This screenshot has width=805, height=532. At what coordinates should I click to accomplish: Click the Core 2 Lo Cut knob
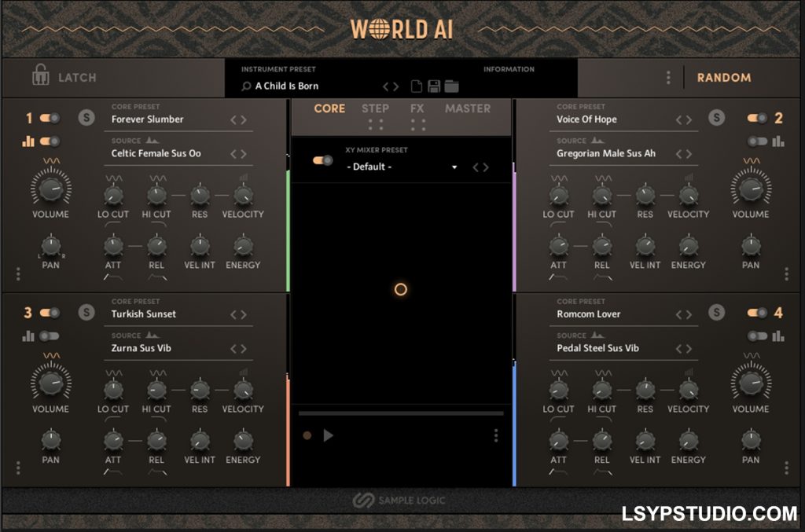coord(559,196)
